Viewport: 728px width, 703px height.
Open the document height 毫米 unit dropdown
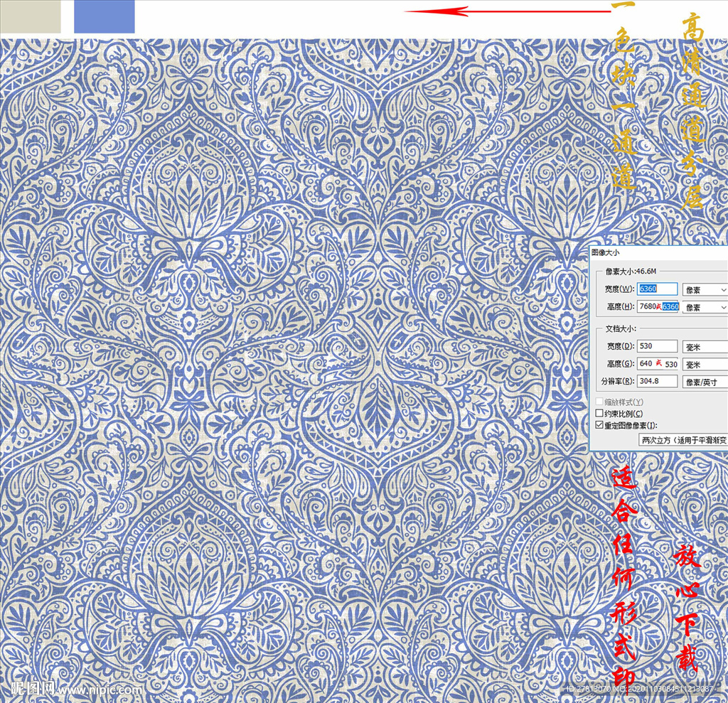coord(705,365)
